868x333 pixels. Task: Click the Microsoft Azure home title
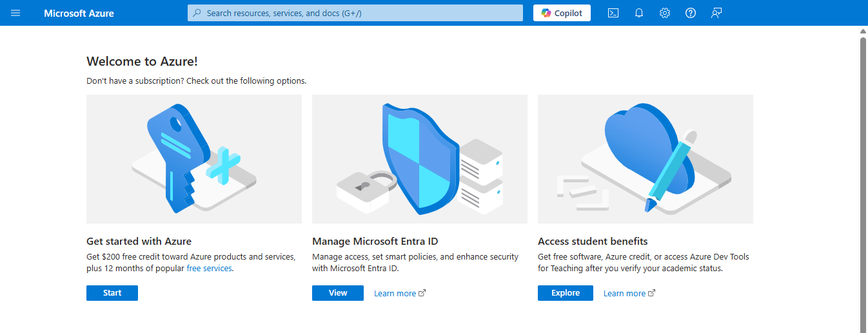pyautogui.click(x=79, y=13)
